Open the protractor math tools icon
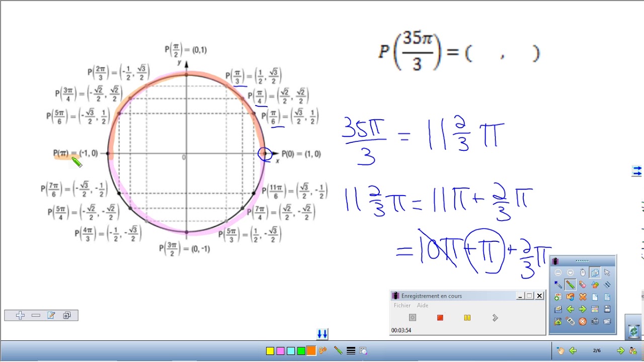 (x=558, y=321)
